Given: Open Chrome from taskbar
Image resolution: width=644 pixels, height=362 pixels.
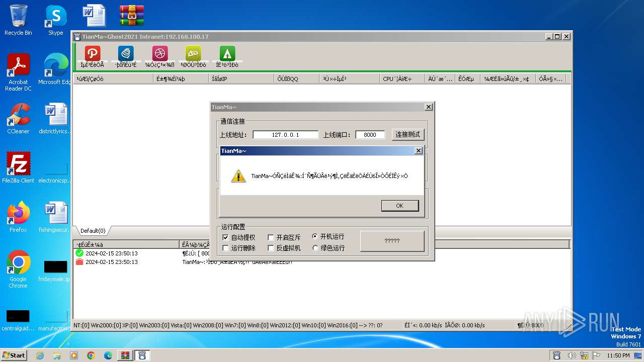Looking at the screenshot, I should pyautogui.click(x=91, y=355).
